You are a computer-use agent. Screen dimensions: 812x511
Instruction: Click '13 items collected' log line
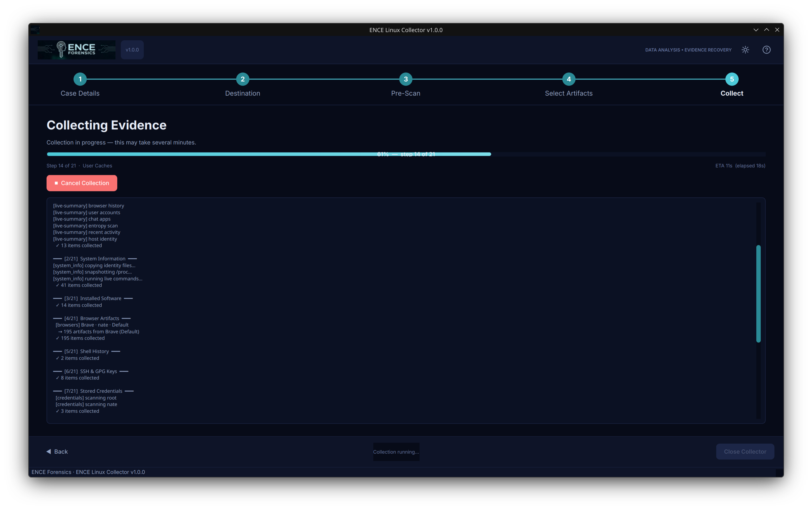pyautogui.click(x=79, y=245)
